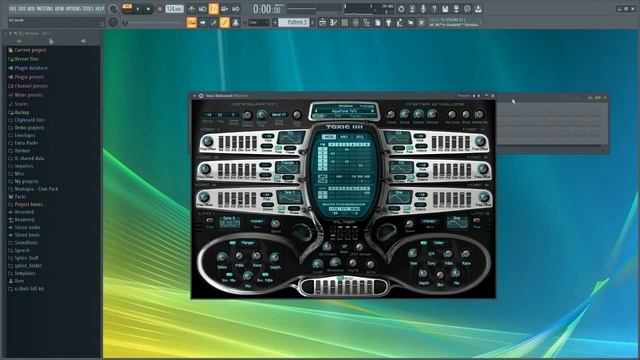Toggle OSC 2 Free switch
Screen dimensions: 640x360
278,177
